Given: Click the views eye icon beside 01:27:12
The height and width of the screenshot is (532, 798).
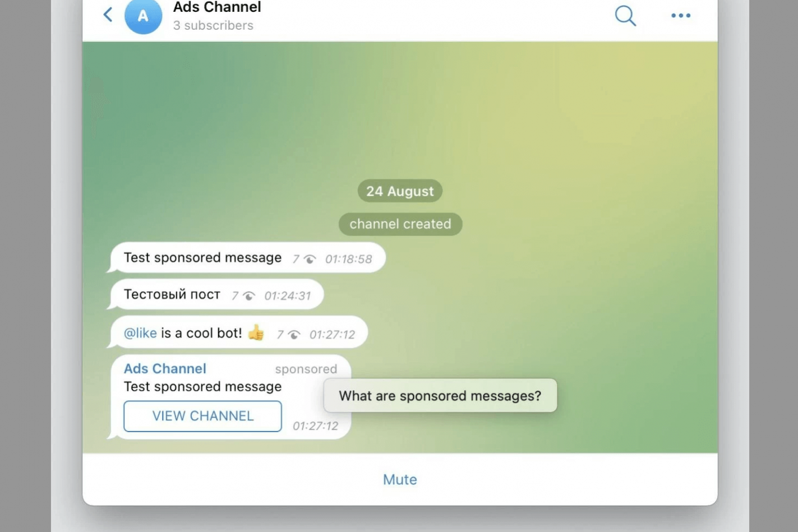Looking at the screenshot, I should coord(294,335).
